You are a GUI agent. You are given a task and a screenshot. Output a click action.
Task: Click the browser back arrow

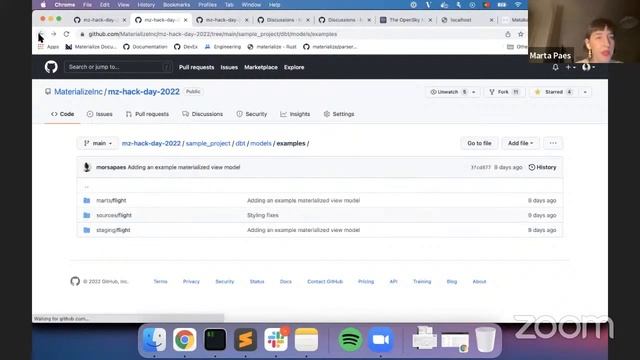pos(41,34)
